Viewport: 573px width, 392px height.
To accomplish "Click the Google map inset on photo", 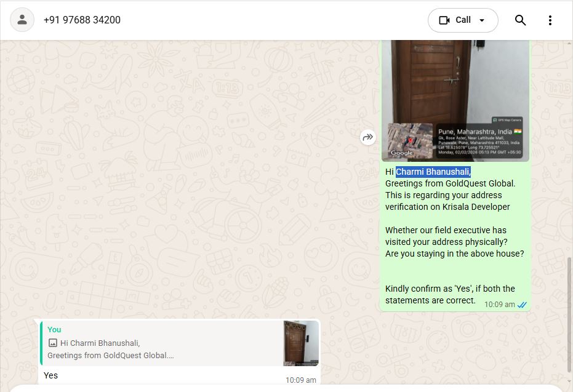I will [410, 140].
